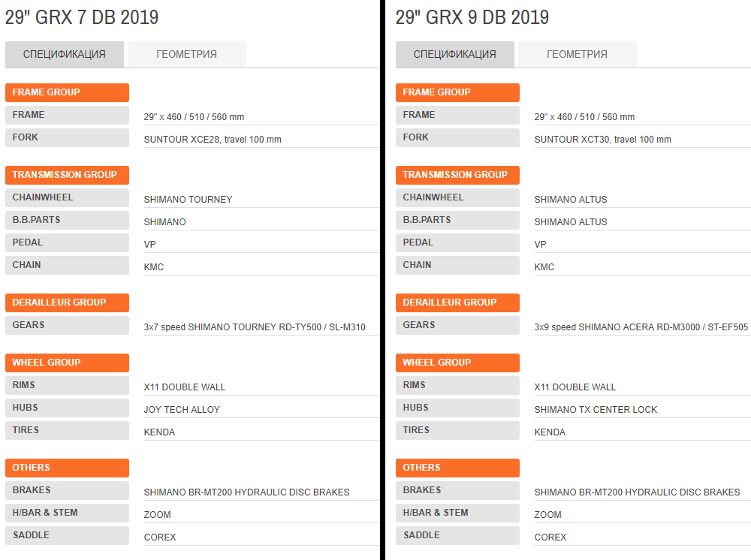The width and height of the screenshot is (751, 560).
Task: Click TRANSMISSION GROUP header in GRX 7 panel
Action: [x=67, y=175]
